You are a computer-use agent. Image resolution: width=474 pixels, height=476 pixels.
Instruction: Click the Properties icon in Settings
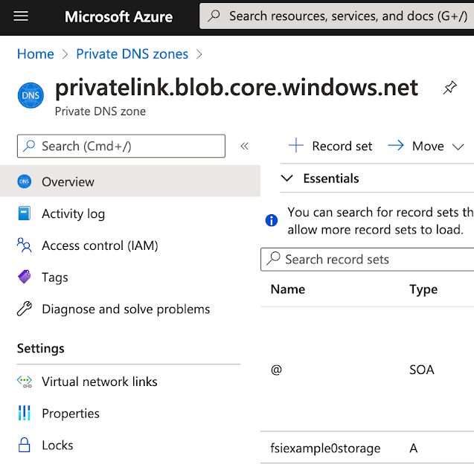(x=25, y=414)
